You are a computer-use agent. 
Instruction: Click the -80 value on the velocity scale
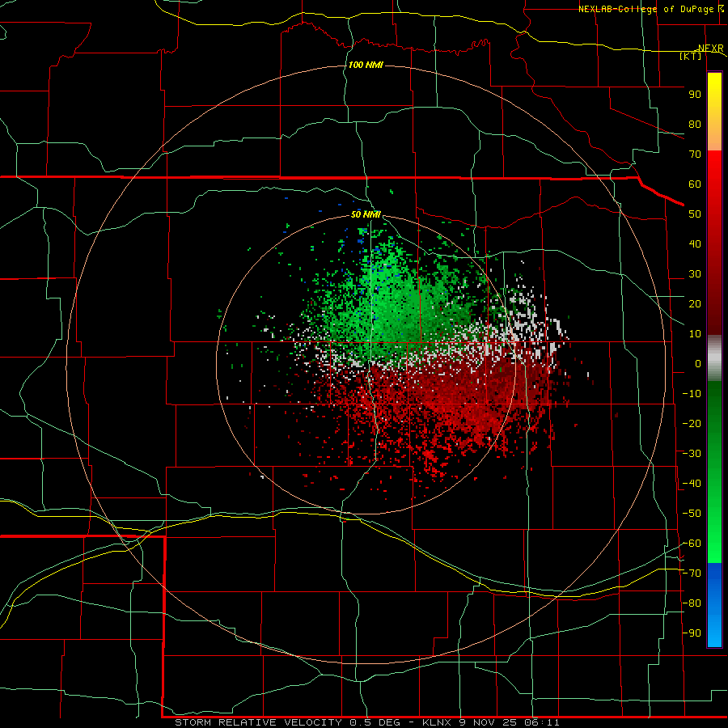coord(692,603)
